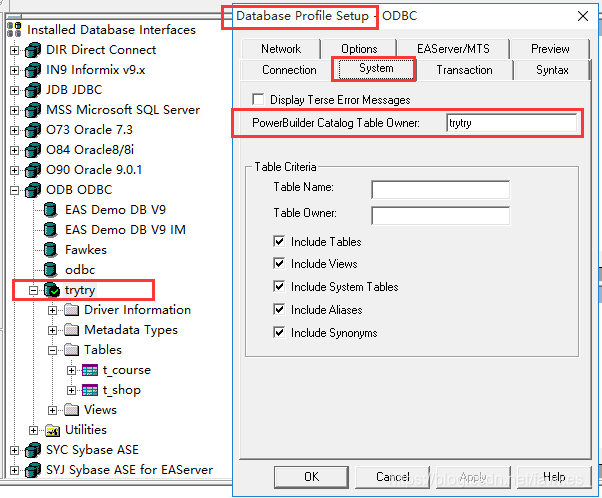Viewport: 602px width, 498px height.
Task: Click the JDB JDBC database icon
Action: 33,90
